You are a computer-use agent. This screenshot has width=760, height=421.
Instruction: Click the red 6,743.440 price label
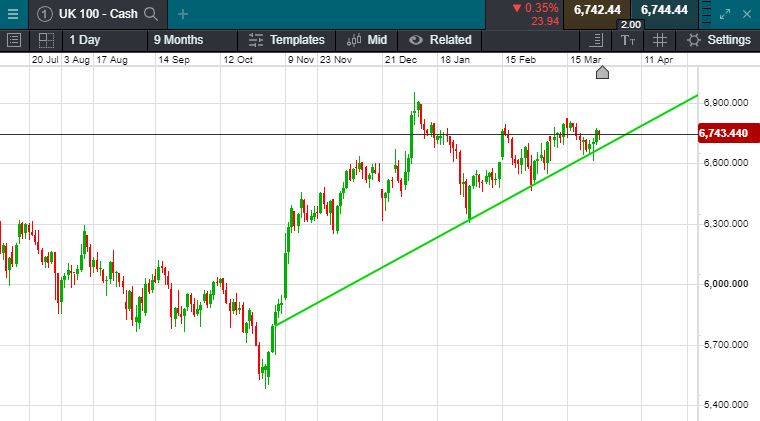pyautogui.click(x=728, y=134)
